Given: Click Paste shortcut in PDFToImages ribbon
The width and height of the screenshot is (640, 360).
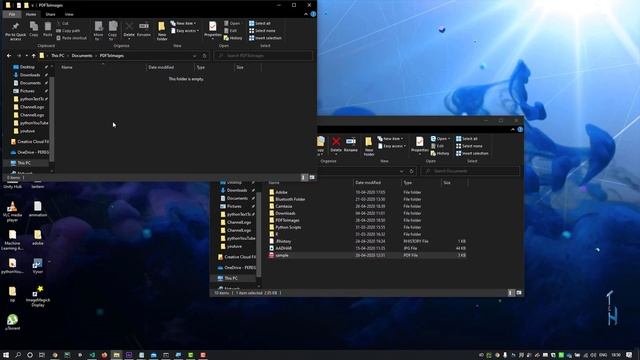Looking at the screenshot, I should point(71,38).
